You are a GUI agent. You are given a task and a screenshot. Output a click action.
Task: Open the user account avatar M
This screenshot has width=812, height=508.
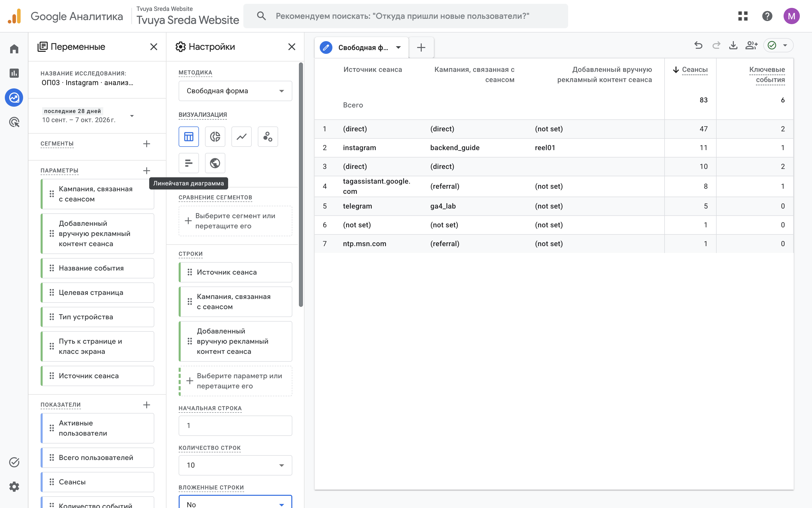pyautogui.click(x=791, y=16)
